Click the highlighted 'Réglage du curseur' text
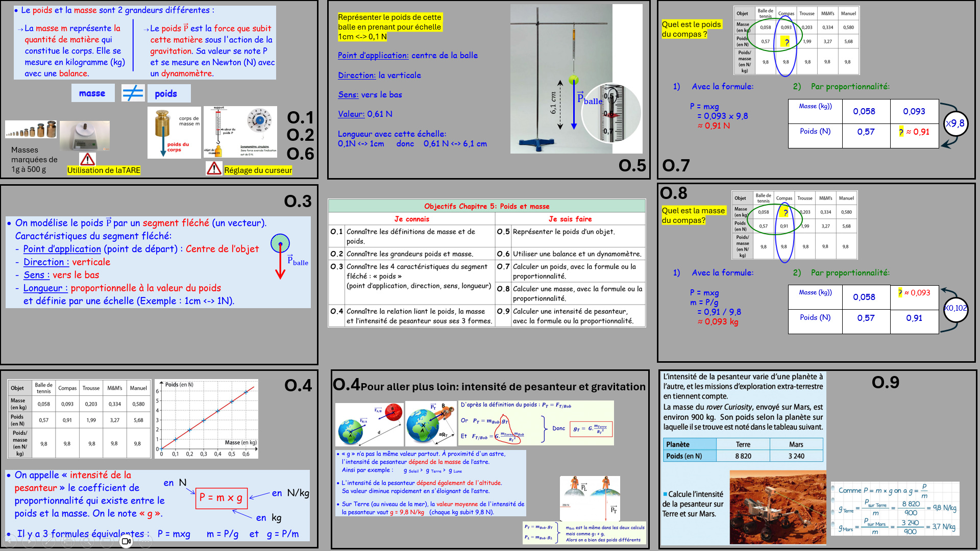The image size is (980, 551). pyautogui.click(x=258, y=170)
